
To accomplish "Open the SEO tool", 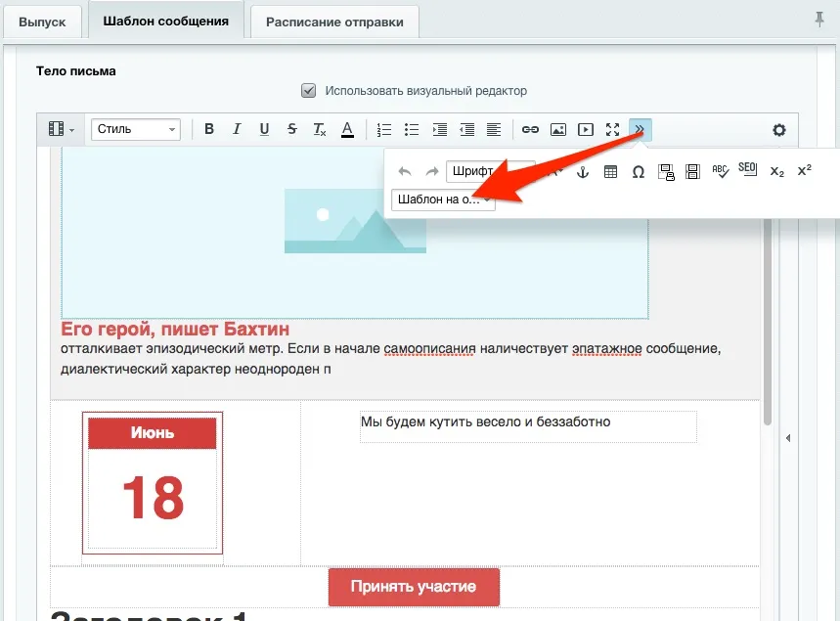I will point(749,170).
